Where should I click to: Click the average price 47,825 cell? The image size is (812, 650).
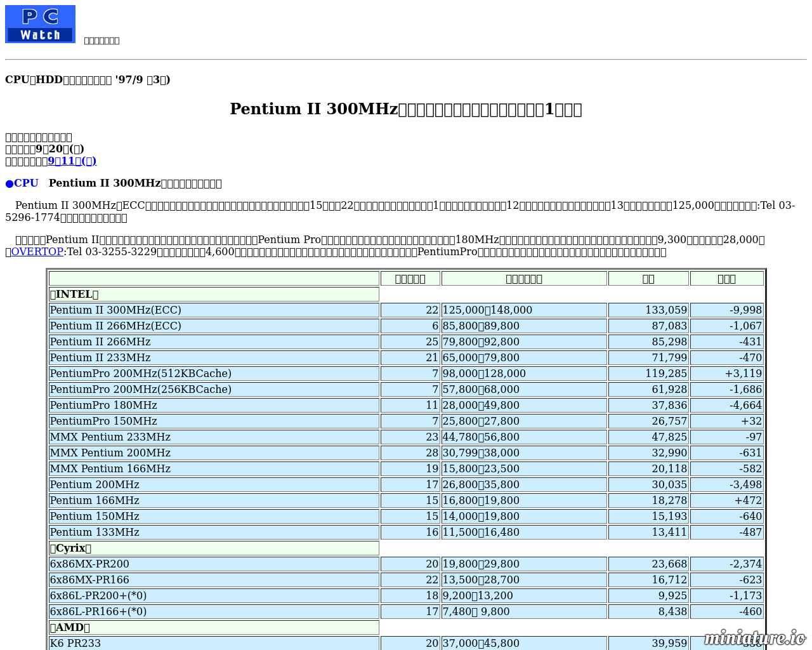coord(648,437)
